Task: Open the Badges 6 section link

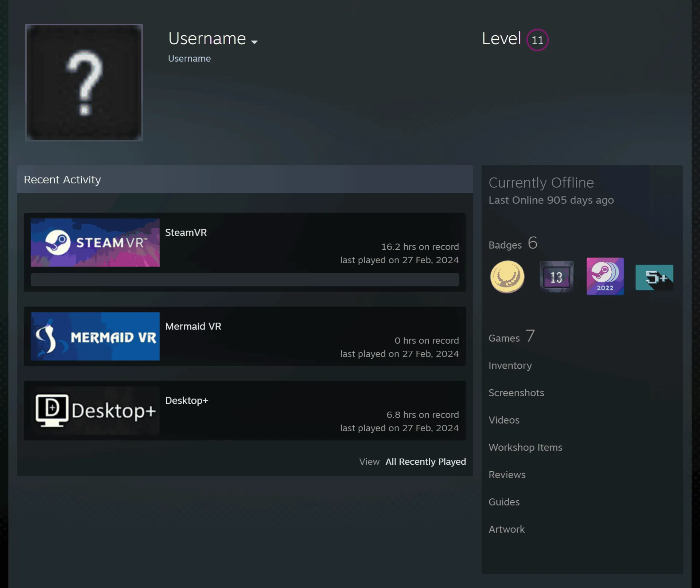Action: [513, 243]
